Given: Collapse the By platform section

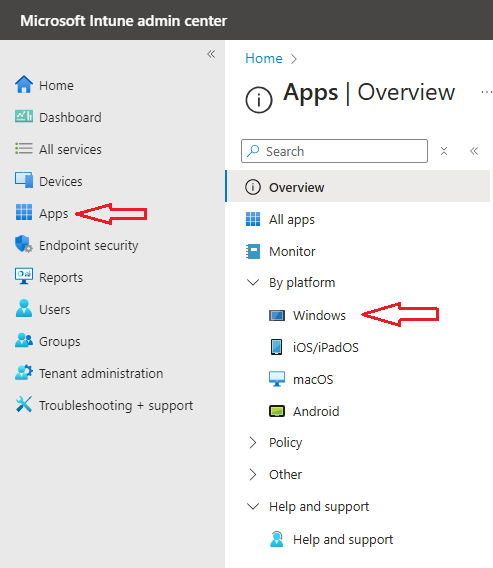Looking at the screenshot, I should tap(253, 282).
